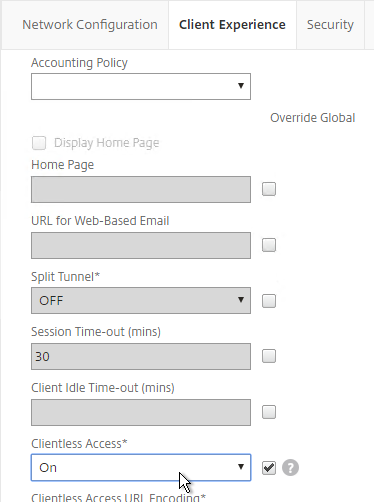Check override box for Split Tunnel
This screenshot has width=374, height=502.
click(x=269, y=301)
